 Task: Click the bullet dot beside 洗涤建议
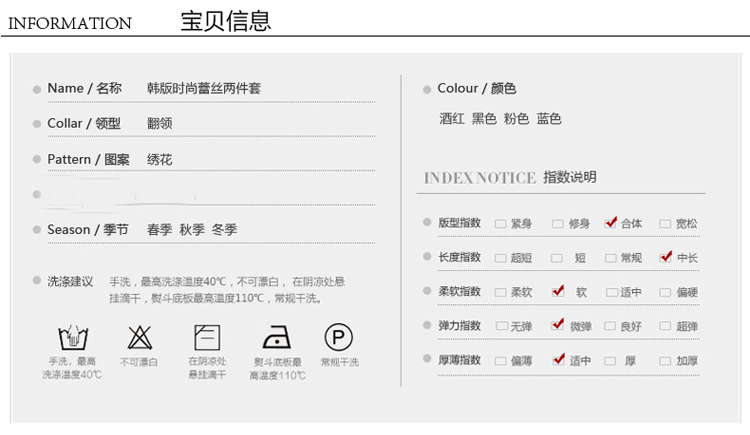37,282
